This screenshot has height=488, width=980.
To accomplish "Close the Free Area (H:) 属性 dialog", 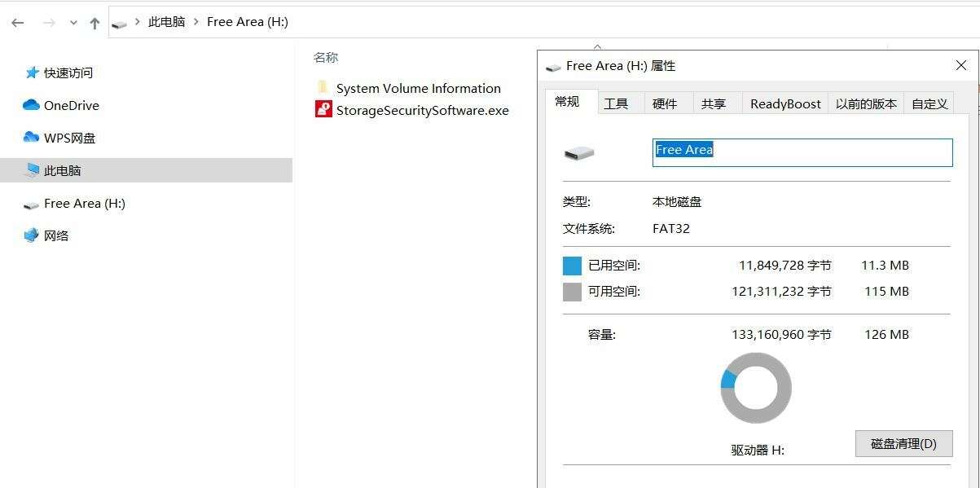I will 961,66.
